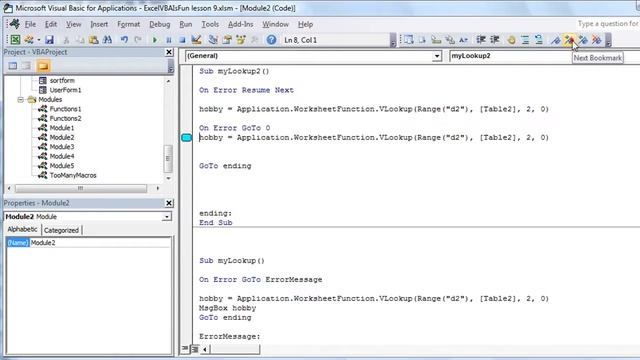Click the Break (pause) icon
Viewport: 640px width, 360px height.
pyautogui.click(x=169, y=40)
